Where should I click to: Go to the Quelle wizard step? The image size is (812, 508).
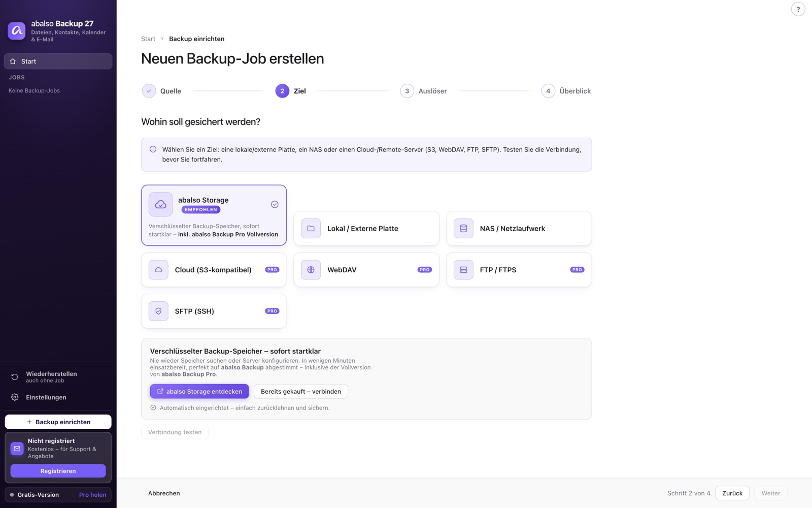[162, 91]
